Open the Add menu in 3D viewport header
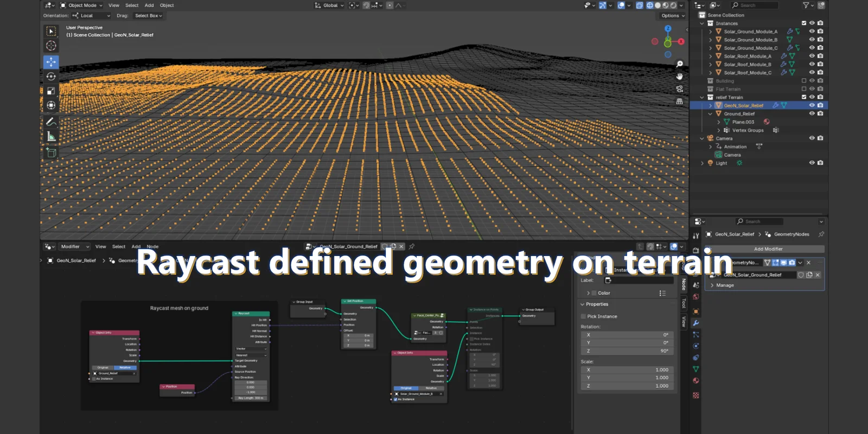 tap(149, 5)
